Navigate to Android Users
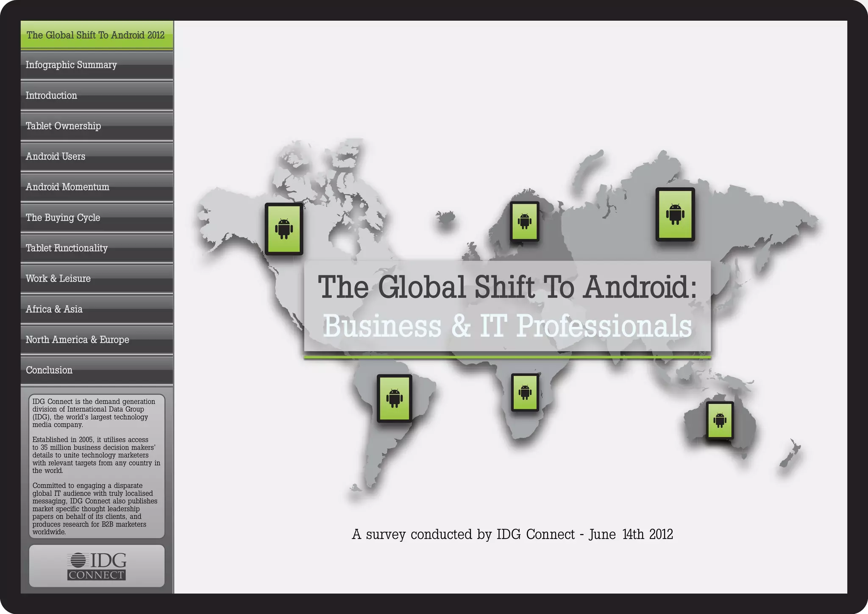This screenshot has width=868, height=614. (x=97, y=156)
